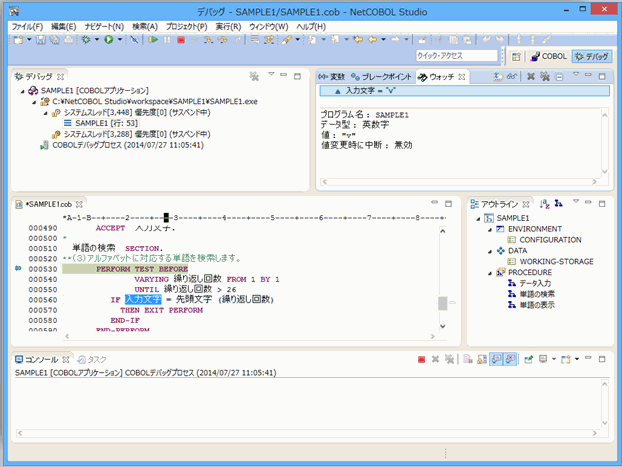Click the Resume debugging green play icon
This screenshot has height=467, width=622.
coord(153,40)
